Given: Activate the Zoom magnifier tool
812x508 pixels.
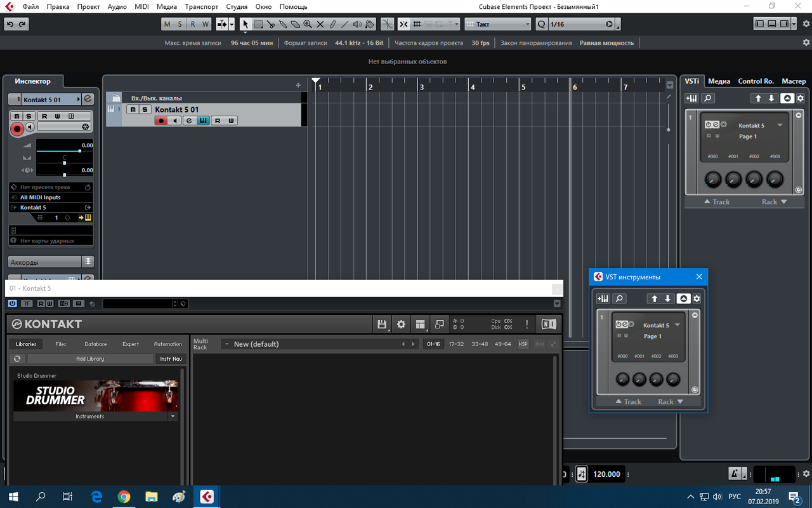Looking at the screenshot, I should pyautogui.click(x=308, y=24).
